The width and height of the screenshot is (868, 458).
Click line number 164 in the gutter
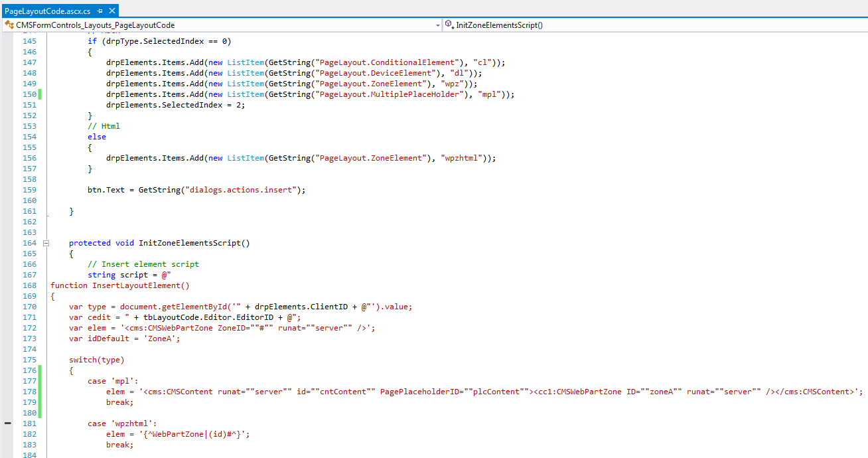29,243
